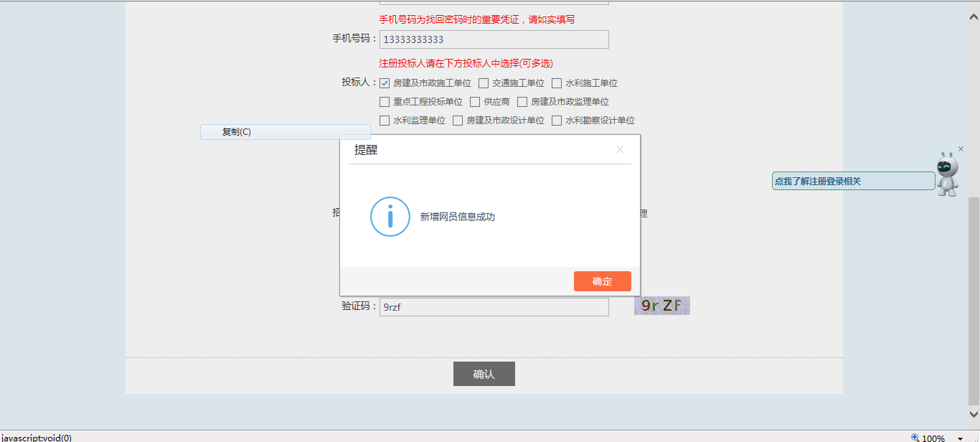Click into the 手机号码 input field
This screenshot has width=980, height=442.
[494, 39]
